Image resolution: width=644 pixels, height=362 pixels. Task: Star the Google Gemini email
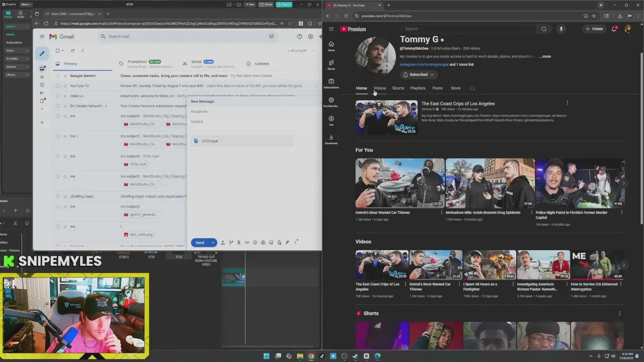(65, 75)
